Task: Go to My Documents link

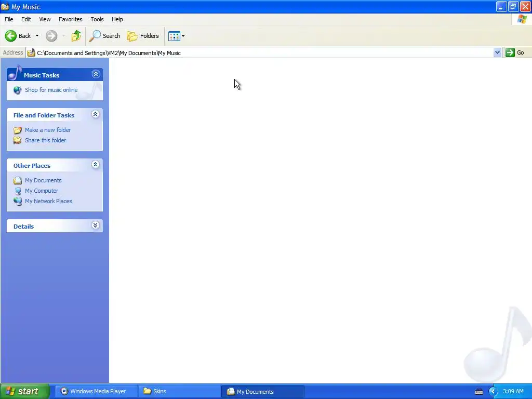Action: point(43,180)
